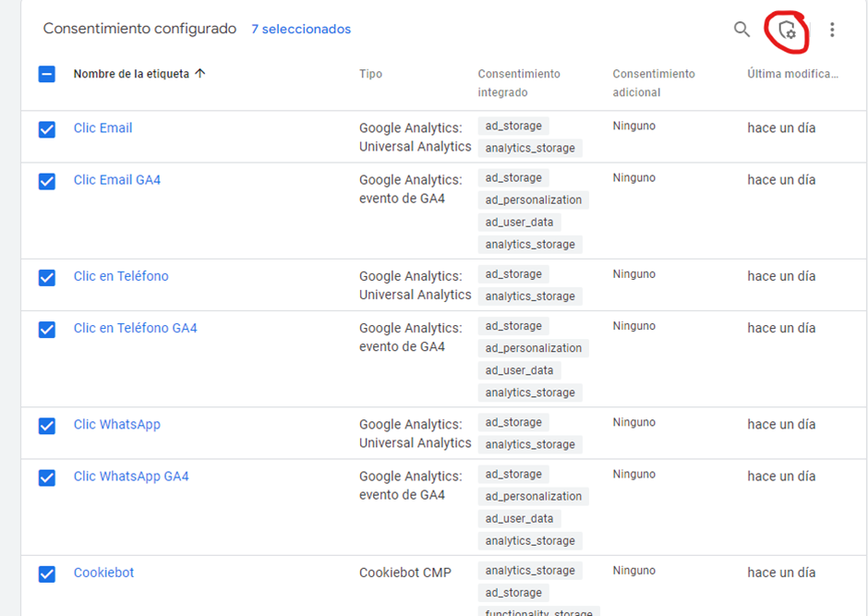This screenshot has width=868, height=616.
Task: Click ad_personalization chip in Clic Email GA4 row
Action: pyautogui.click(x=534, y=200)
